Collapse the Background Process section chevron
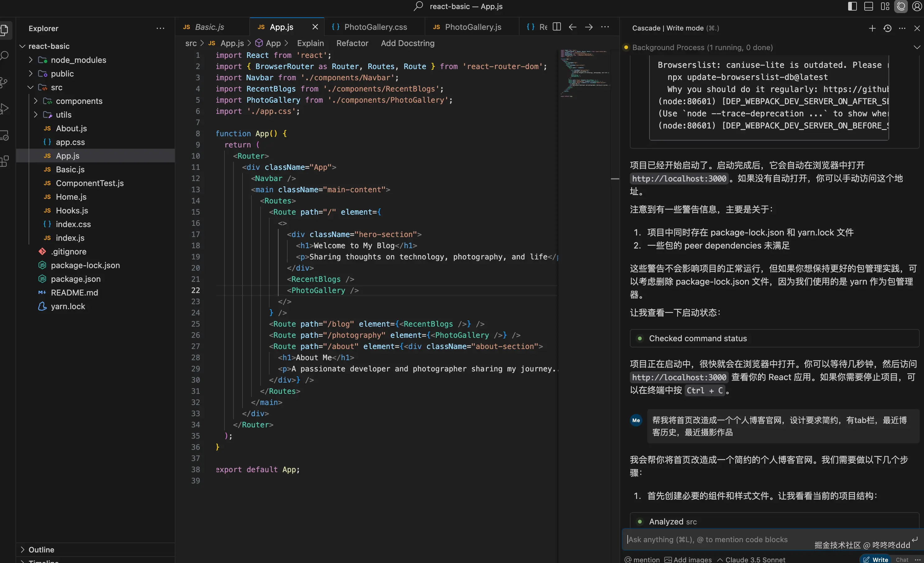 tap(917, 47)
